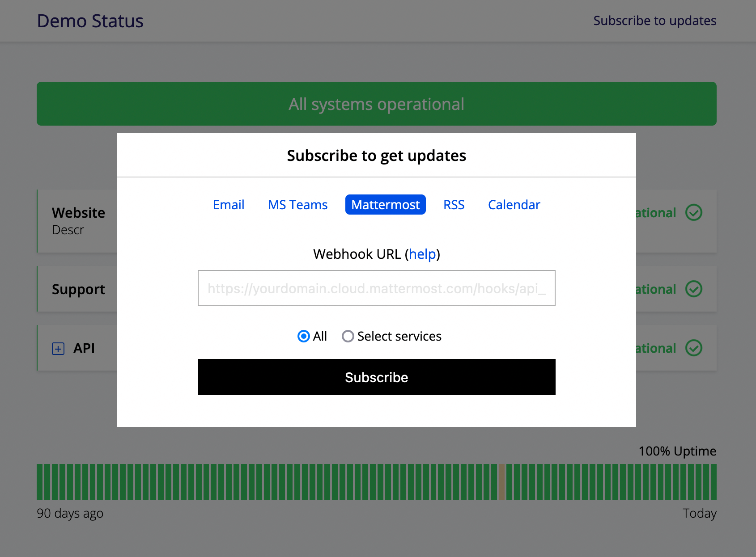Image resolution: width=756 pixels, height=557 pixels.
Task: Expand the API service plus icon
Action: coord(58,348)
